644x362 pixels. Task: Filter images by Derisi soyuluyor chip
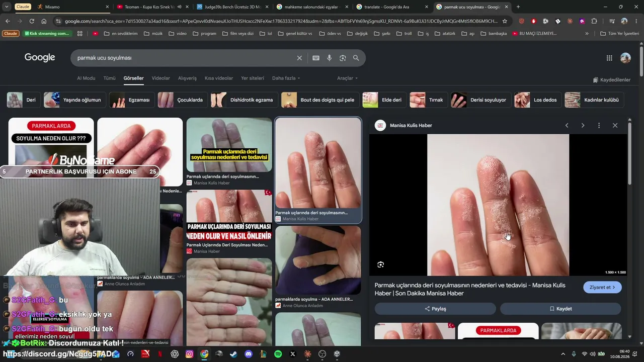point(480,100)
